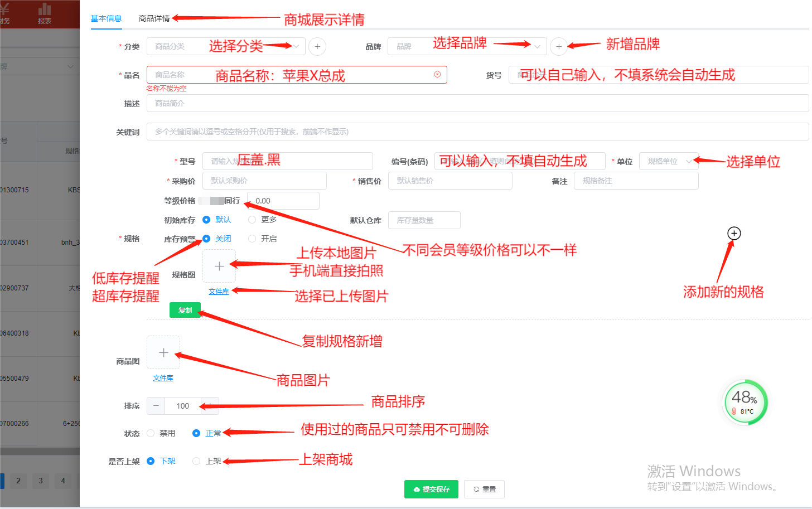This screenshot has width=812, height=509.
Task: Open 文件库 link under 规格图
Action: 219,292
